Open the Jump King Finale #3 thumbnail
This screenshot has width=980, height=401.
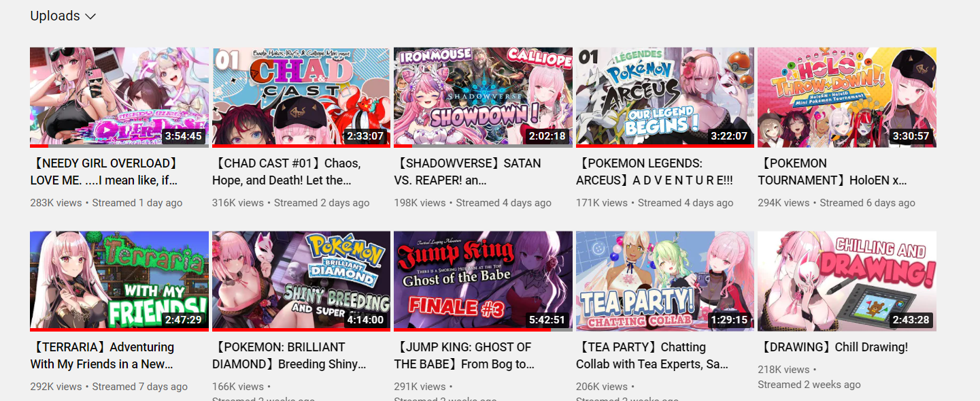[x=483, y=281]
